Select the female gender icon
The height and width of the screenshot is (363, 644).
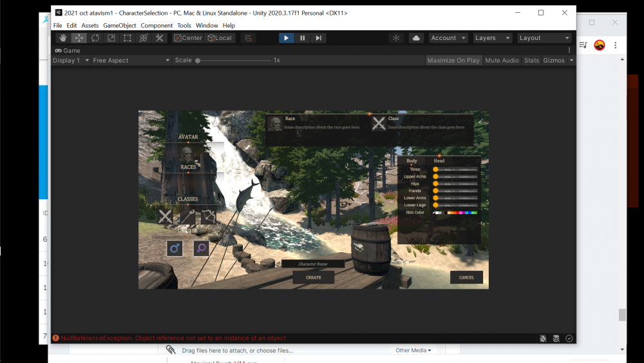(201, 248)
